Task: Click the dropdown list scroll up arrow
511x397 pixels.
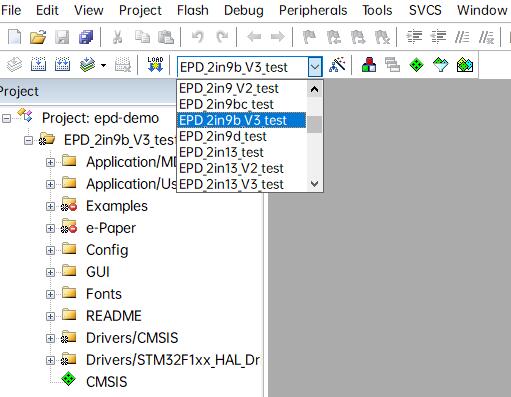Action: 314,89
